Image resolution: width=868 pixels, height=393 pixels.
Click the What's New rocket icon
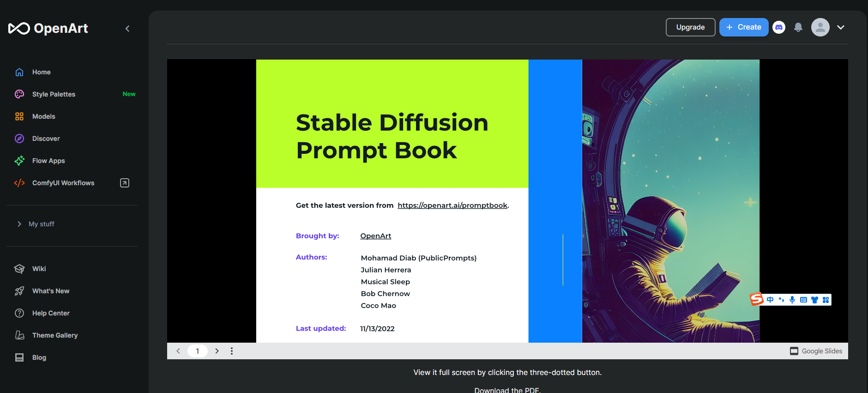click(19, 291)
